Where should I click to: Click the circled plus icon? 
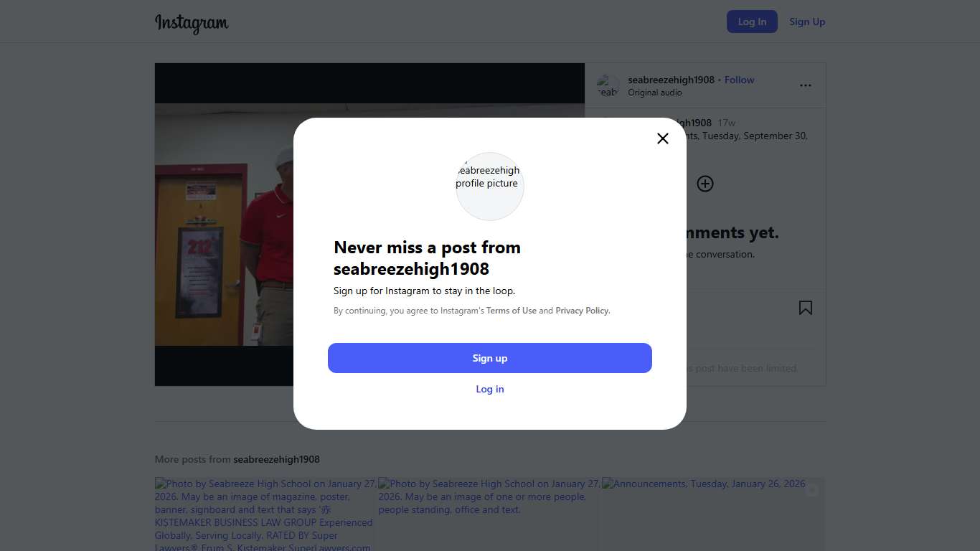[x=705, y=184]
